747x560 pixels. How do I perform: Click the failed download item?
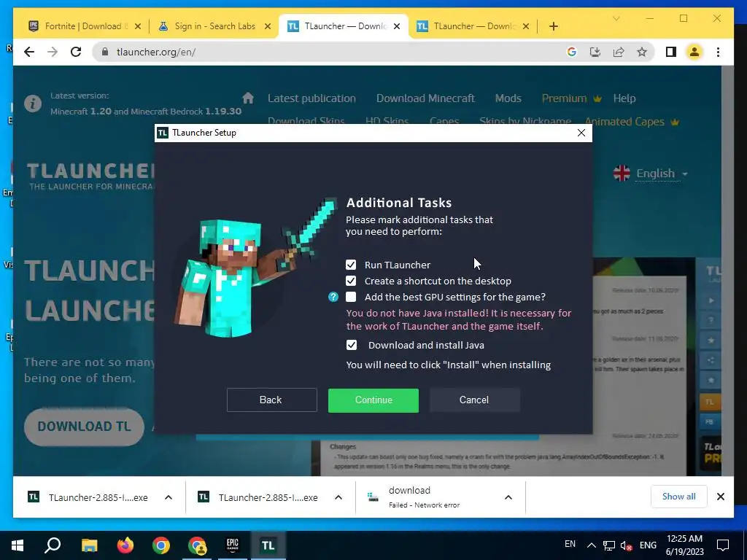tap(424, 497)
